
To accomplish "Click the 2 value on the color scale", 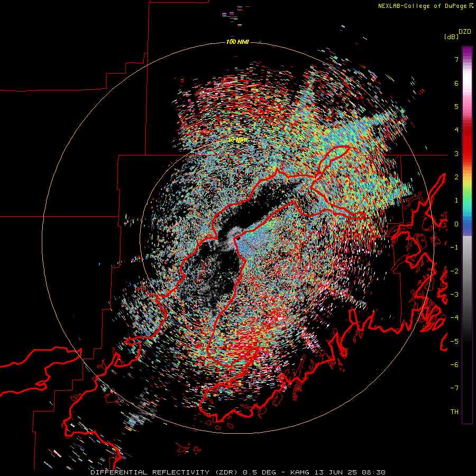I will pyautogui.click(x=456, y=177).
